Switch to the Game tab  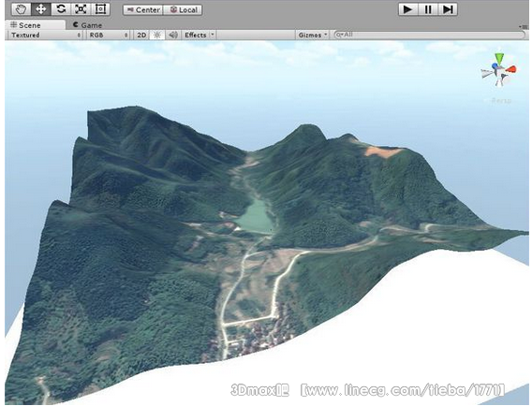pyautogui.click(x=87, y=25)
